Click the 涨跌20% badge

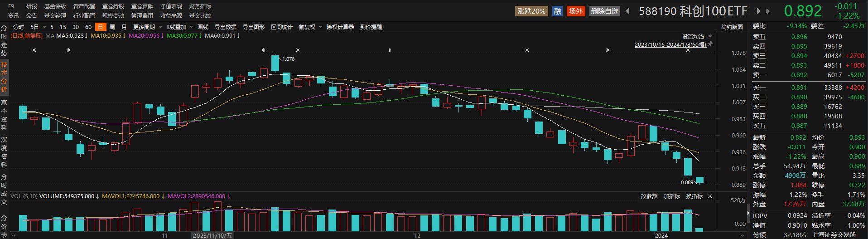(531, 11)
